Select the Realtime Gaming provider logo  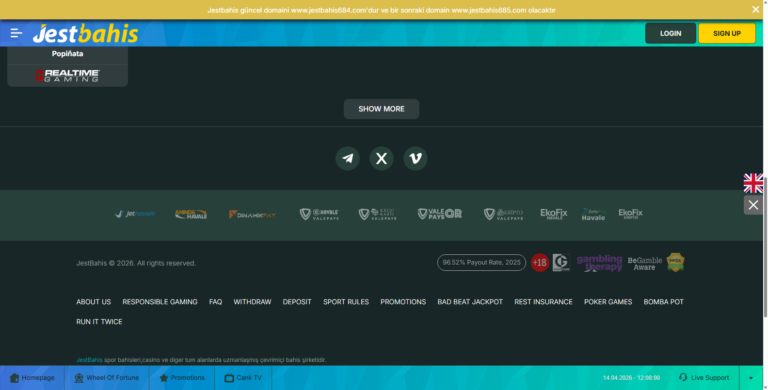coord(68,75)
